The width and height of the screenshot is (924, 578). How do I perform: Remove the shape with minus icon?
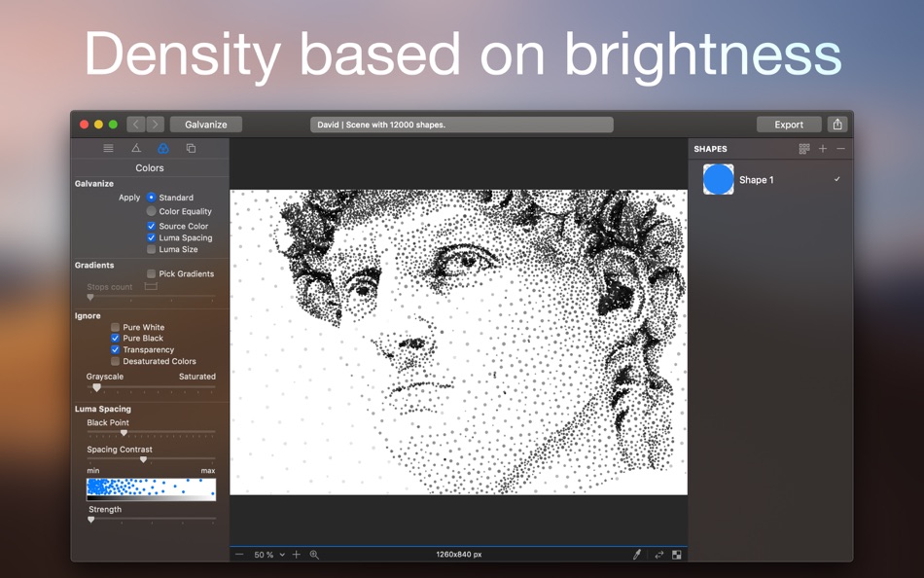click(841, 149)
